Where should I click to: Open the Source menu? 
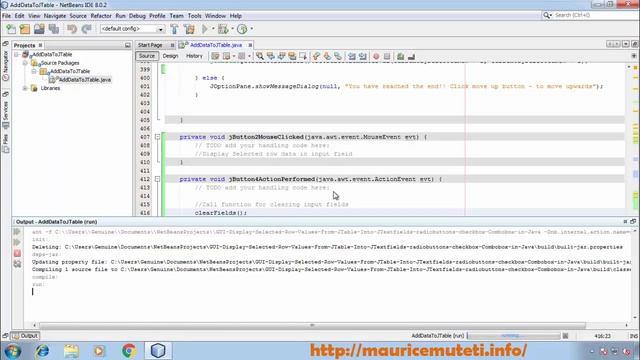tap(78, 16)
